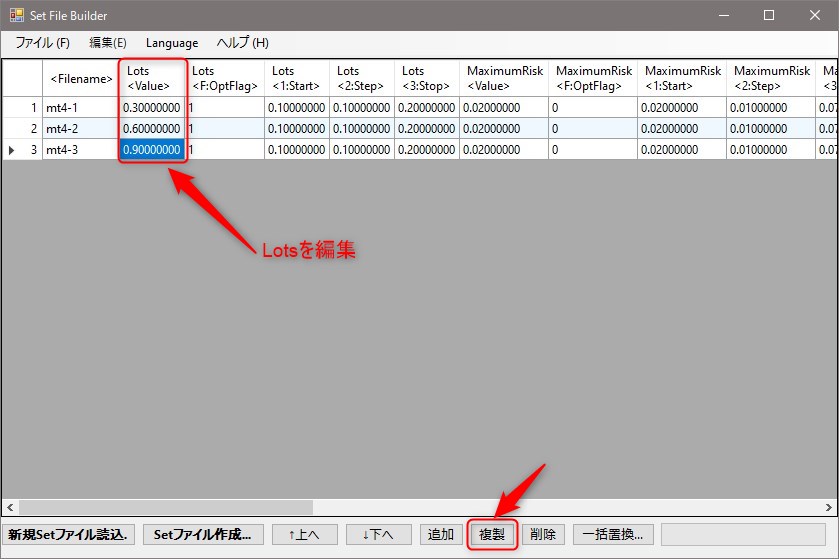Viewport: 839px width, 559px height.
Task: Duplicate row with 複製 button
Action: [492, 534]
